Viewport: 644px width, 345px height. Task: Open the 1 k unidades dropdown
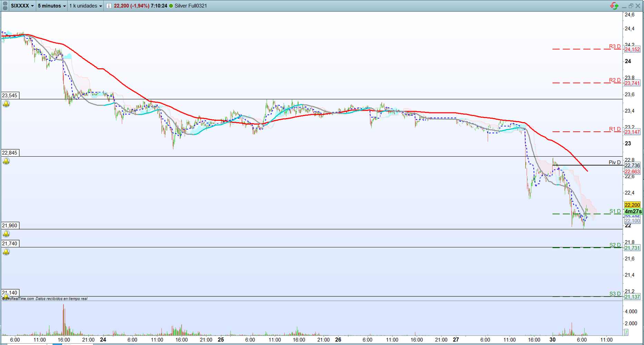[x=86, y=6]
